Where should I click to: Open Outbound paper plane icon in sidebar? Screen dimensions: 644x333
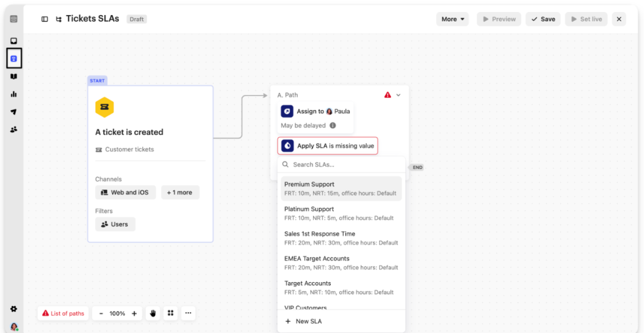(x=14, y=112)
